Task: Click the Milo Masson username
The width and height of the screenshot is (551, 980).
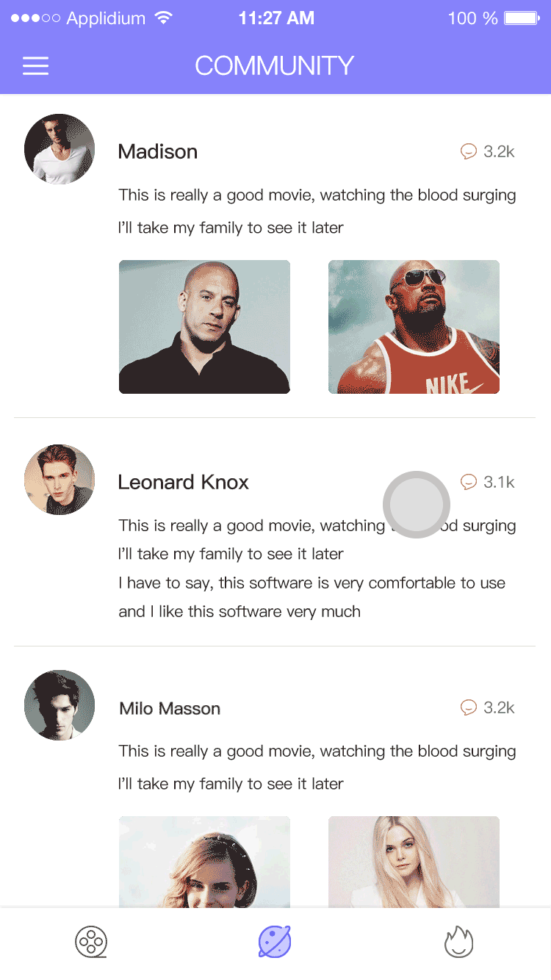Action: (170, 709)
